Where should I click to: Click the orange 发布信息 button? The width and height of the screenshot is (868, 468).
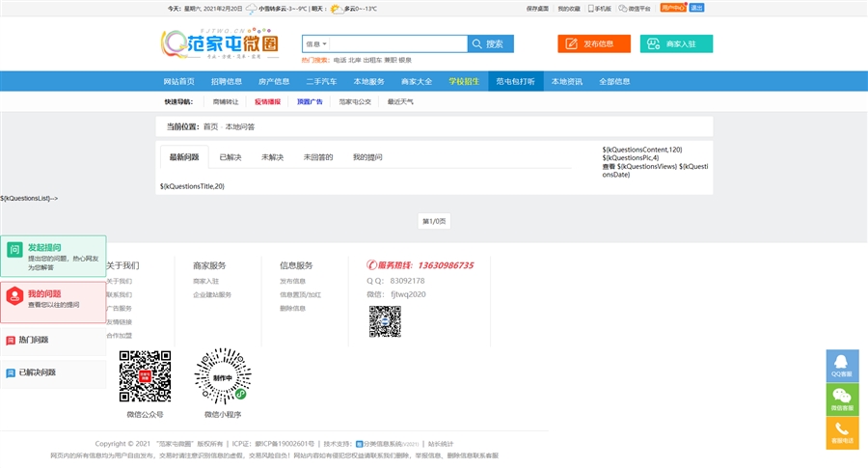tap(593, 44)
